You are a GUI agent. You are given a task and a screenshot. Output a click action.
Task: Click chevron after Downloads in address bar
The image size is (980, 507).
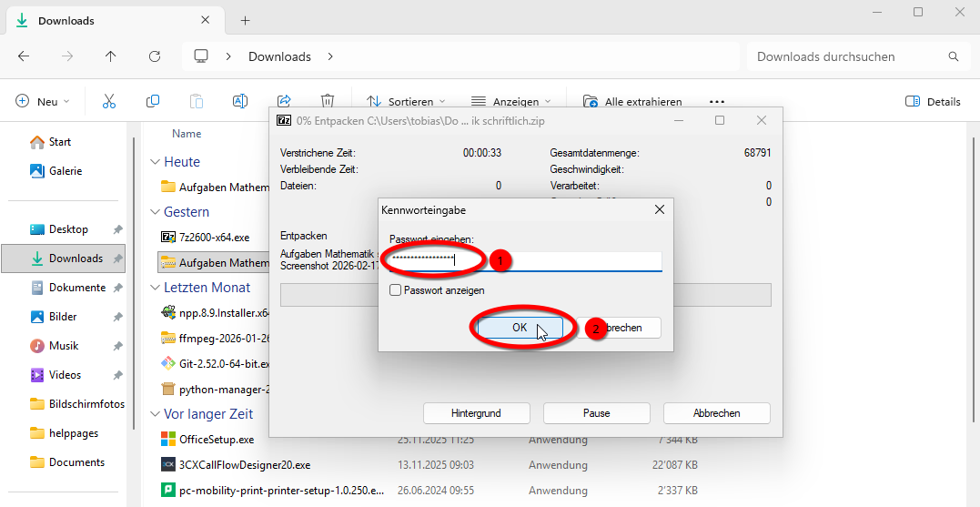[330, 56]
